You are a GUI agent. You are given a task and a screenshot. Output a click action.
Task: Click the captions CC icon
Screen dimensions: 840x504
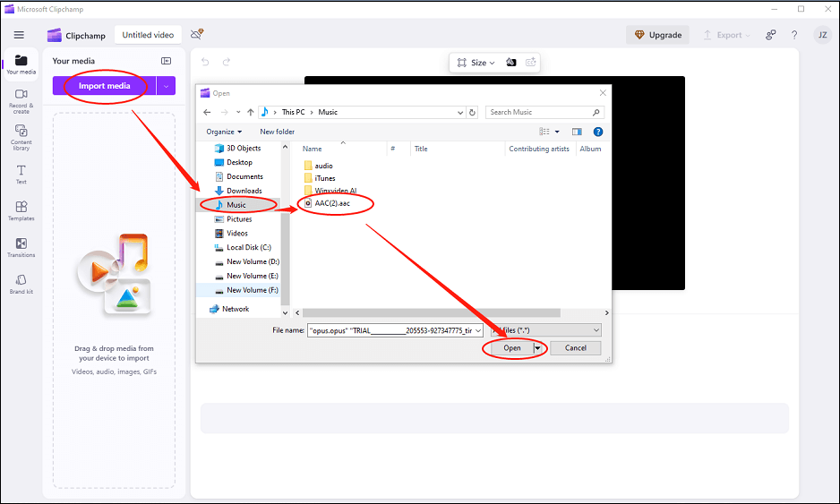[530, 62]
